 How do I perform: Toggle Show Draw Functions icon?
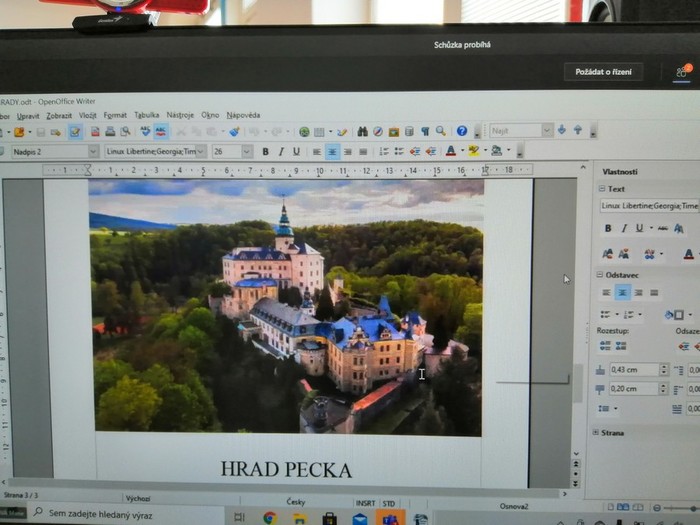(342, 132)
